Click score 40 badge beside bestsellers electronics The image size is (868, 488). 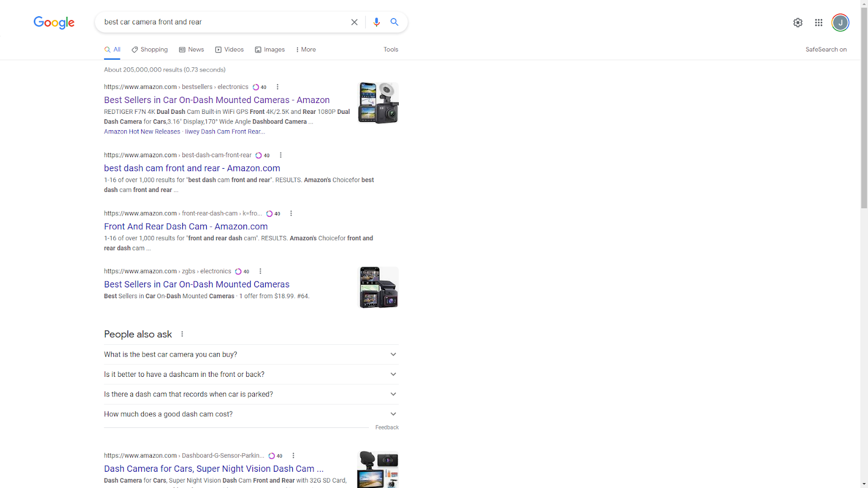click(x=259, y=87)
